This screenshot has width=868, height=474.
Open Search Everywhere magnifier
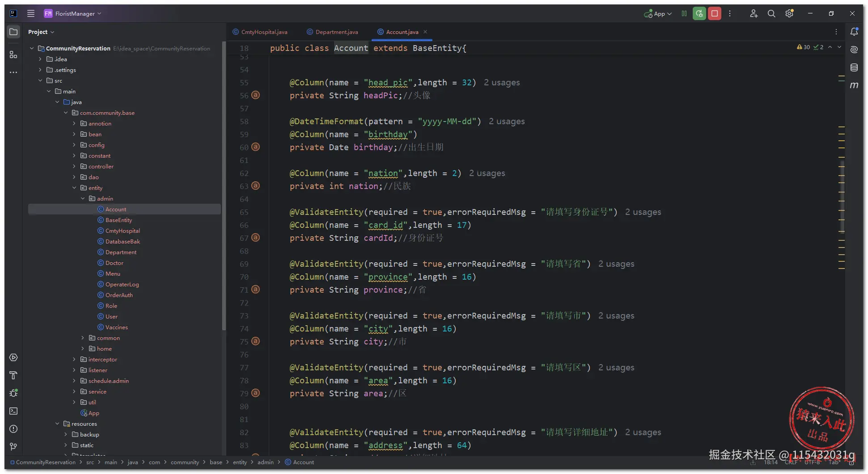tap(771, 13)
